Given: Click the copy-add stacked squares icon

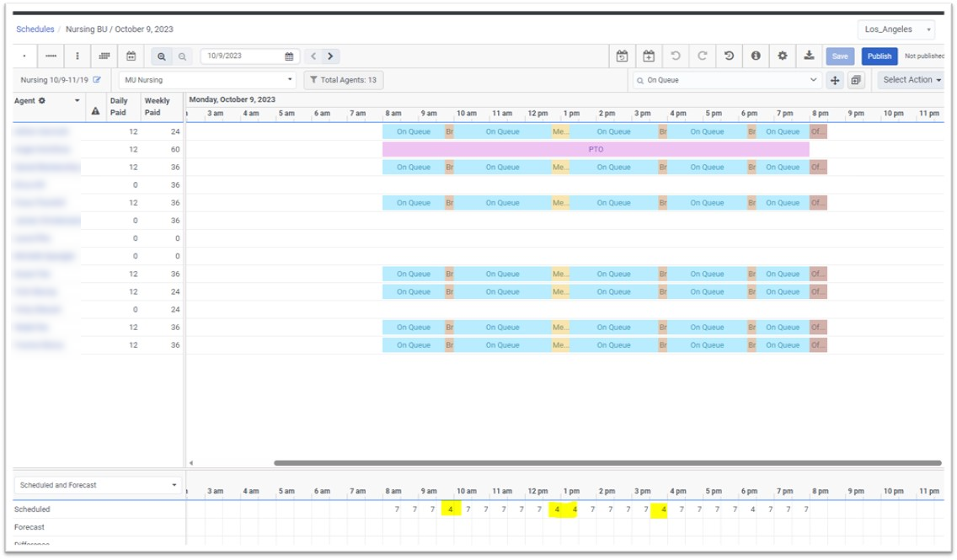Looking at the screenshot, I should [856, 80].
